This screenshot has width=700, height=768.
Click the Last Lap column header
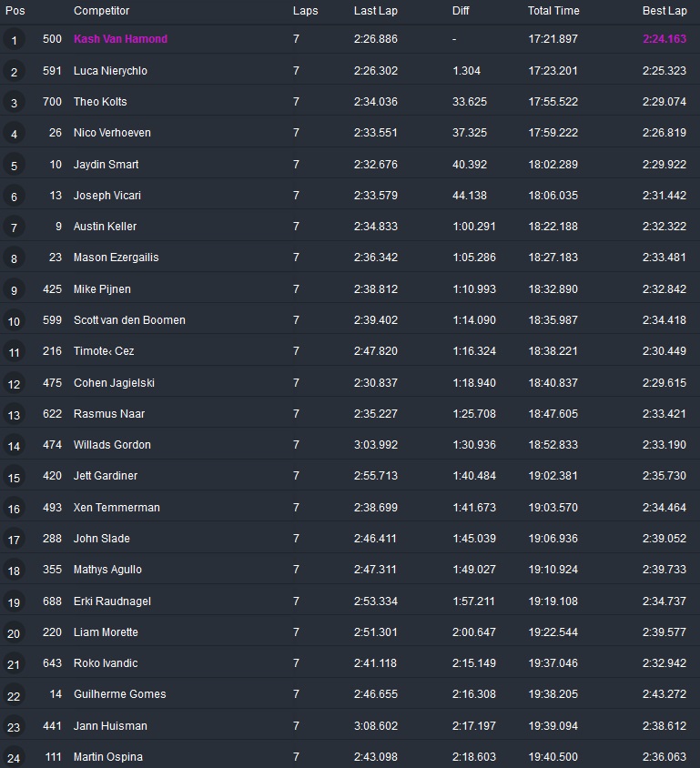click(x=376, y=11)
